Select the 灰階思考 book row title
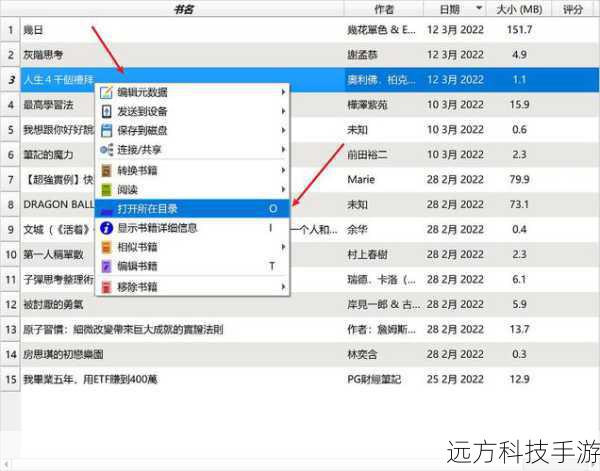 click(43, 55)
